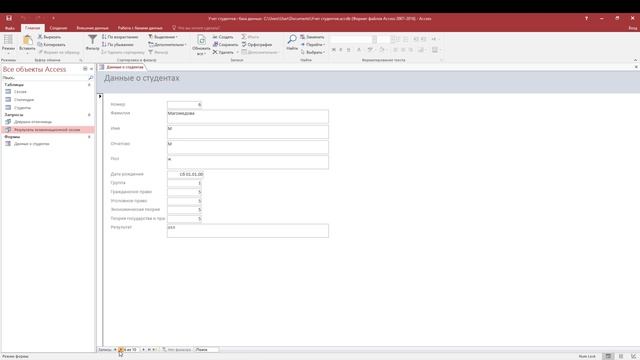Screen dimensions: 640x360
Task: Toggle underline text formatting
Action: (x=349, y=50)
